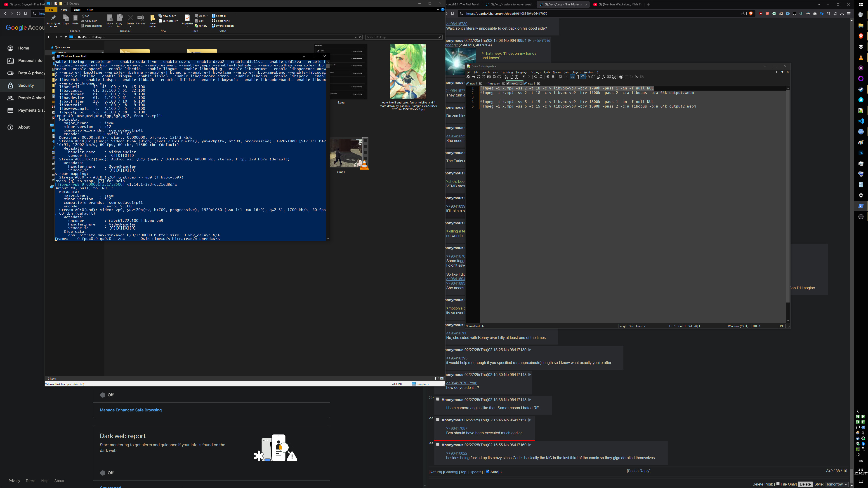Click the Notepad++ Save All icon
868x488 pixels.
484,77
